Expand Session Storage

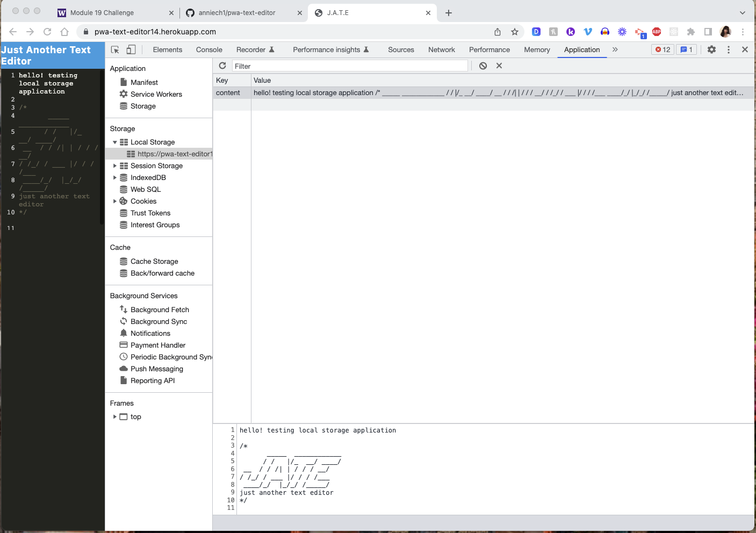[114, 165]
